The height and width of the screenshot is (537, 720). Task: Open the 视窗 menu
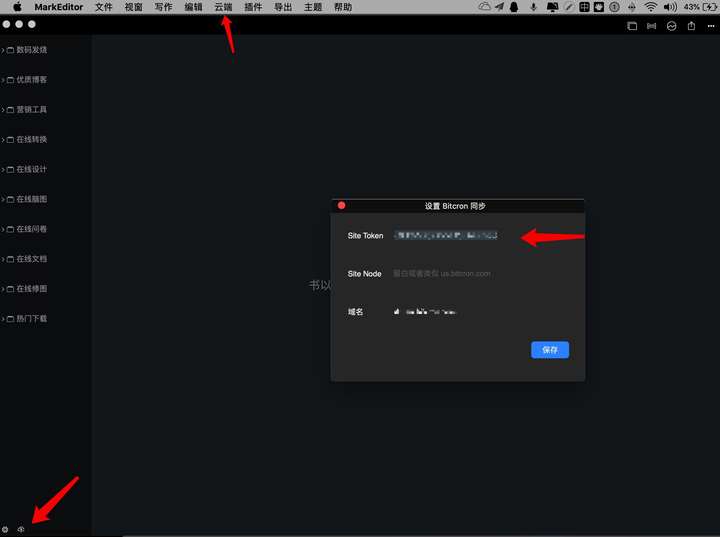coord(133,7)
